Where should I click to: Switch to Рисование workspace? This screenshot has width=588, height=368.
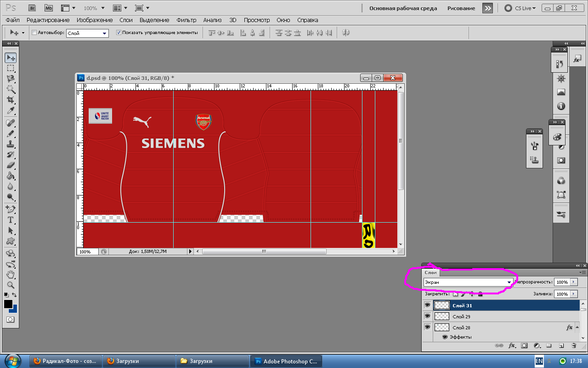coord(461,8)
